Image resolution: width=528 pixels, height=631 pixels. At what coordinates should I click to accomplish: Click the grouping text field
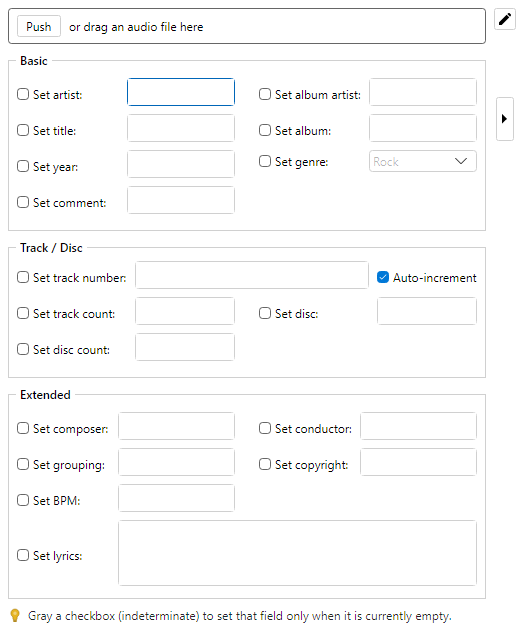(x=177, y=462)
